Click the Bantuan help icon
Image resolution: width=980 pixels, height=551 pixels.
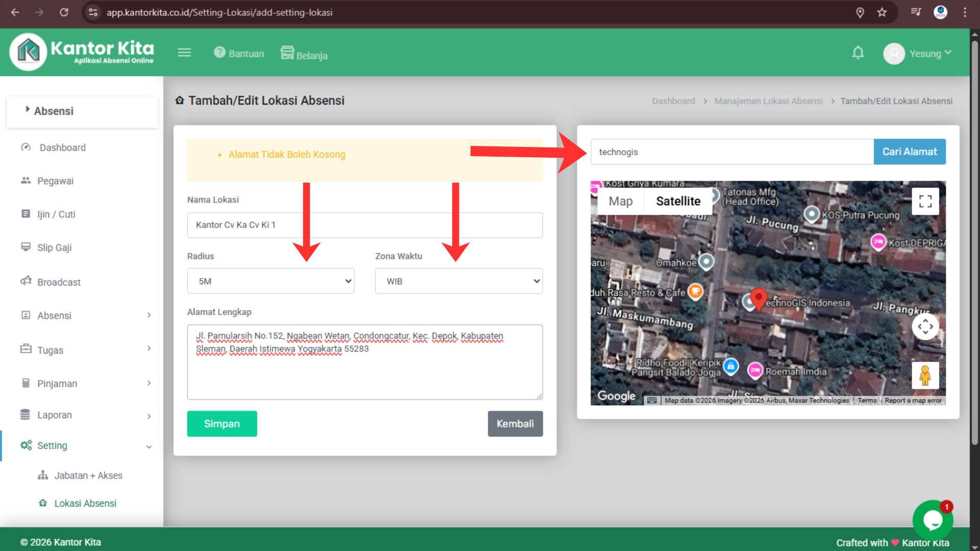pyautogui.click(x=219, y=53)
